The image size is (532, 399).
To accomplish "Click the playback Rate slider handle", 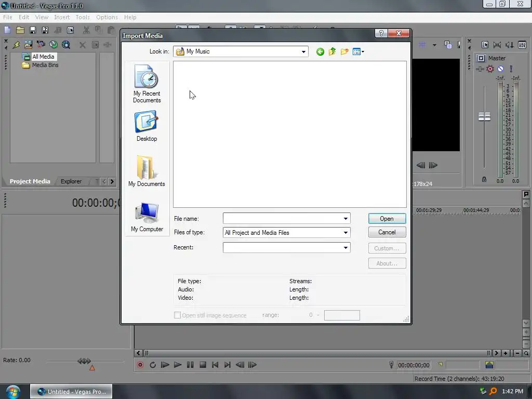I will click(84, 361).
